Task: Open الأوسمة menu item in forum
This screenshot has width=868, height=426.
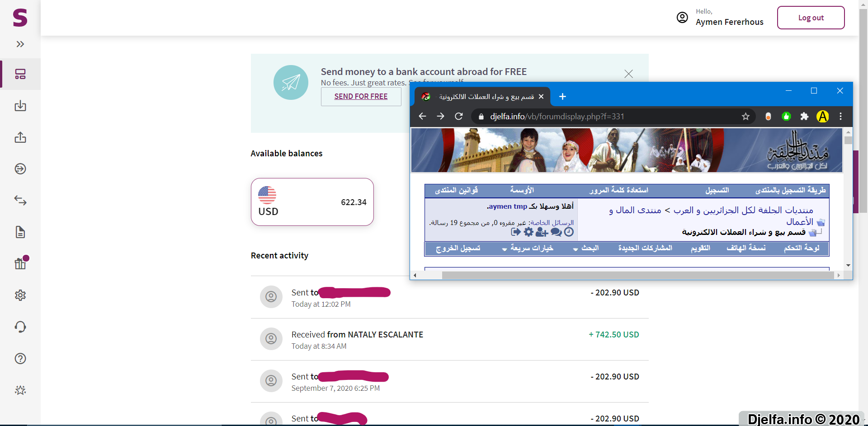Action: (x=522, y=190)
